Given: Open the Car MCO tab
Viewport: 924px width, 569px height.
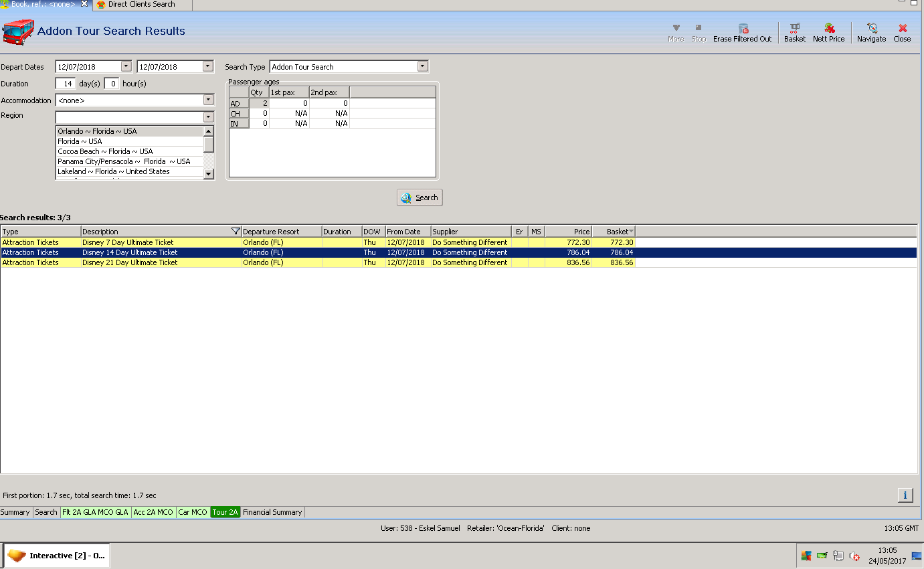Looking at the screenshot, I should (x=193, y=512).
